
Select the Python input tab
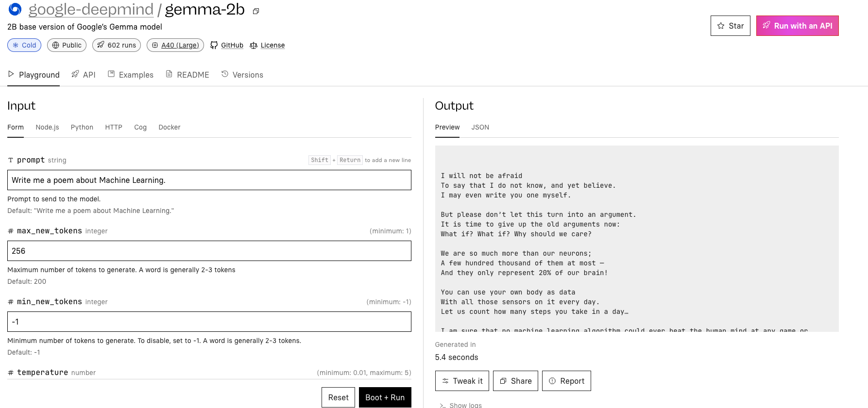(82, 127)
